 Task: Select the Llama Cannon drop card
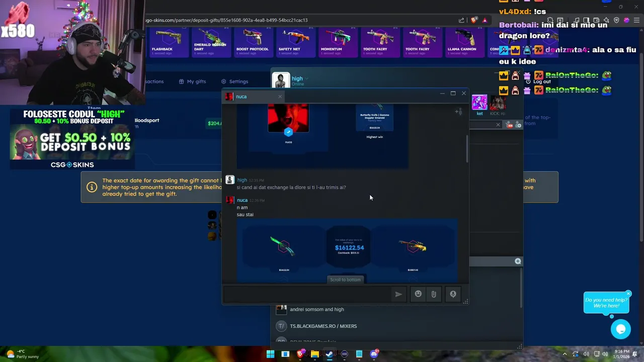click(x=464, y=42)
